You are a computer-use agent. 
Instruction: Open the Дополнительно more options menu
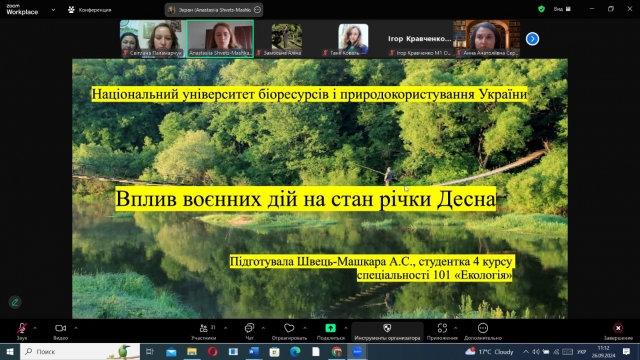pyautogui.click(x=483, y=331)
